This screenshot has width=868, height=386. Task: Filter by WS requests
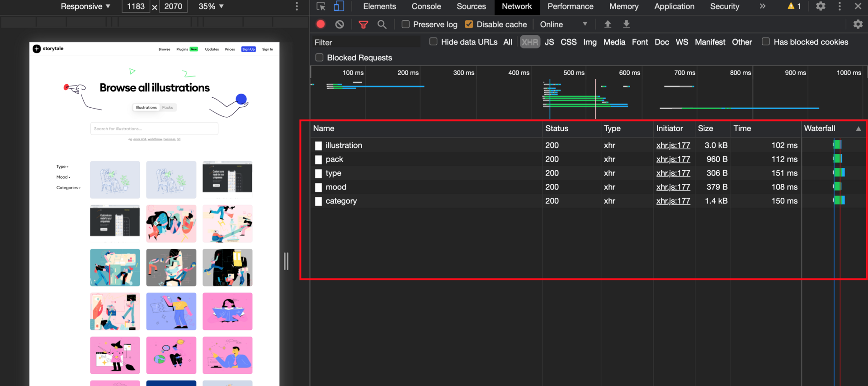point(682,42)
